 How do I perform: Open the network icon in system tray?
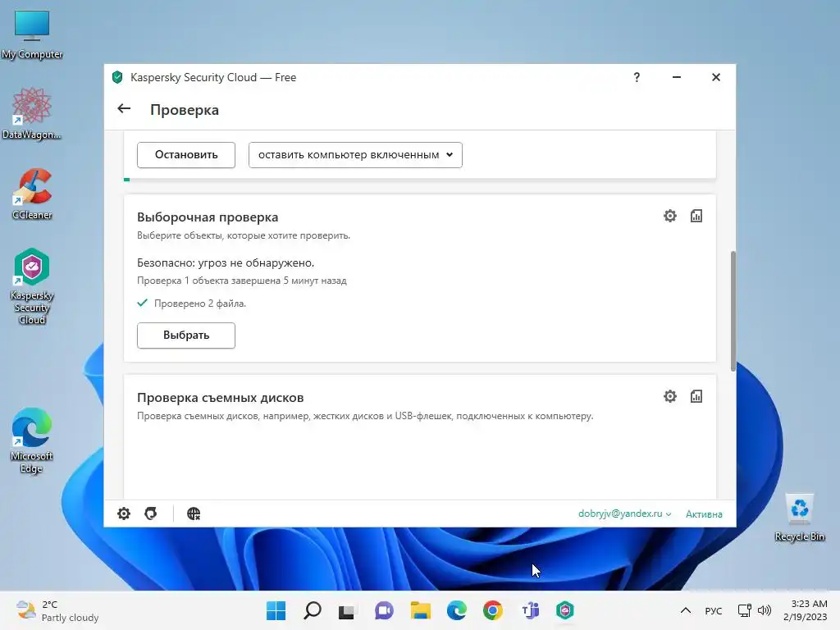click(744, 610)
